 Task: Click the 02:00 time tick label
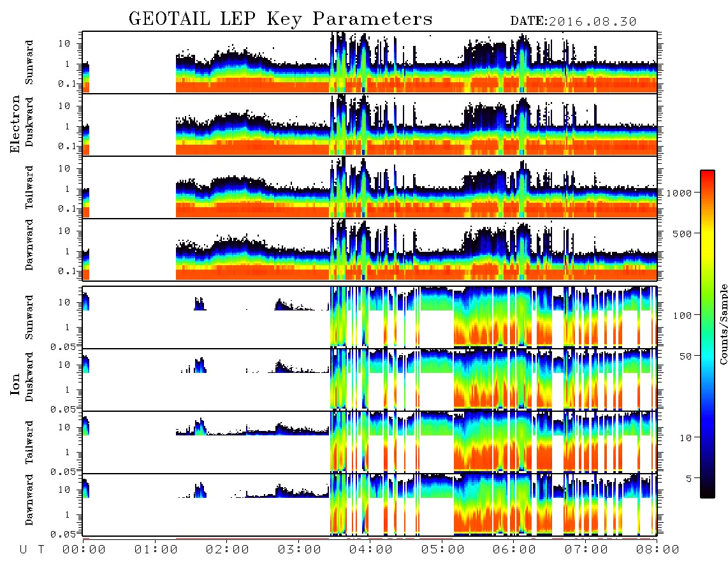tap(227, 550)
